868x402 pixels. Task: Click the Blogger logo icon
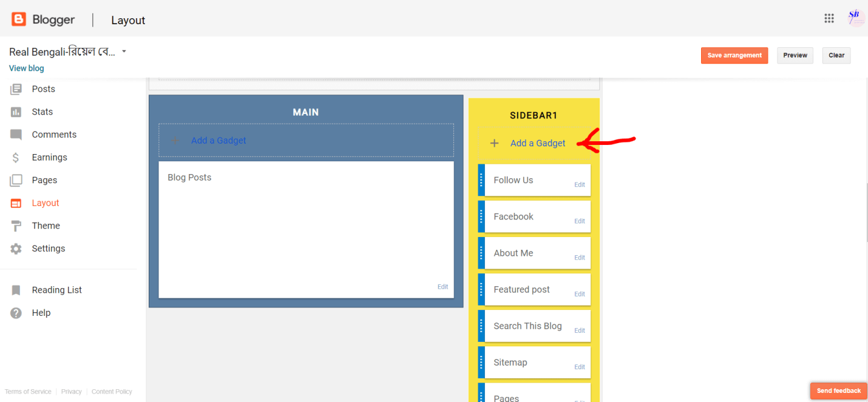[19, 19]
